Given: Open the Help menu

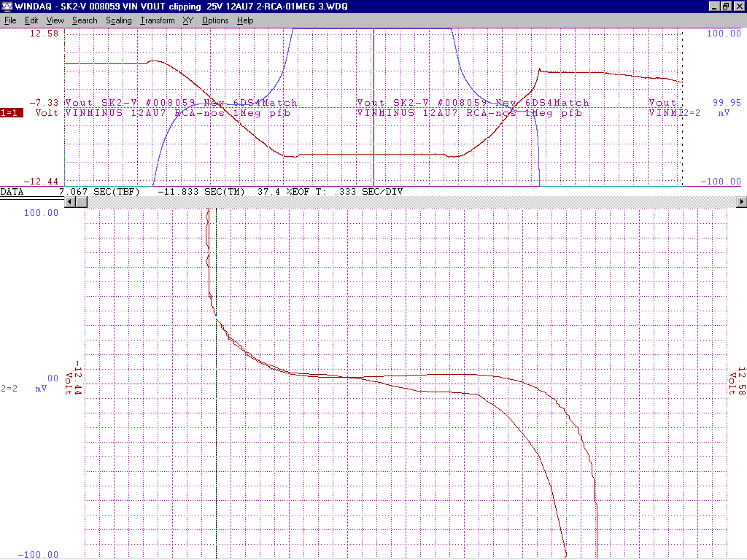Looking at the screenshot, I should [245, 20].
